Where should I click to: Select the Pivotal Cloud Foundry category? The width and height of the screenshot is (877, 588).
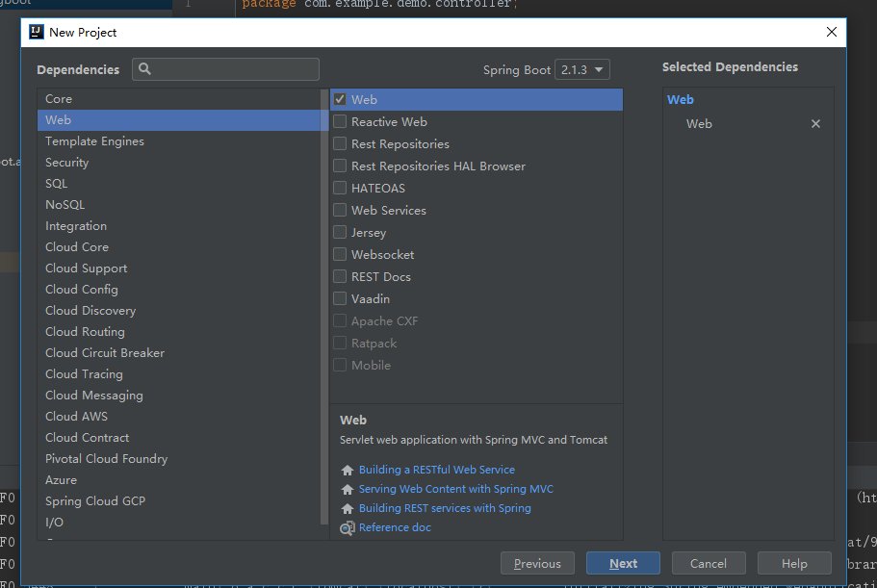(x=179, y=459)
